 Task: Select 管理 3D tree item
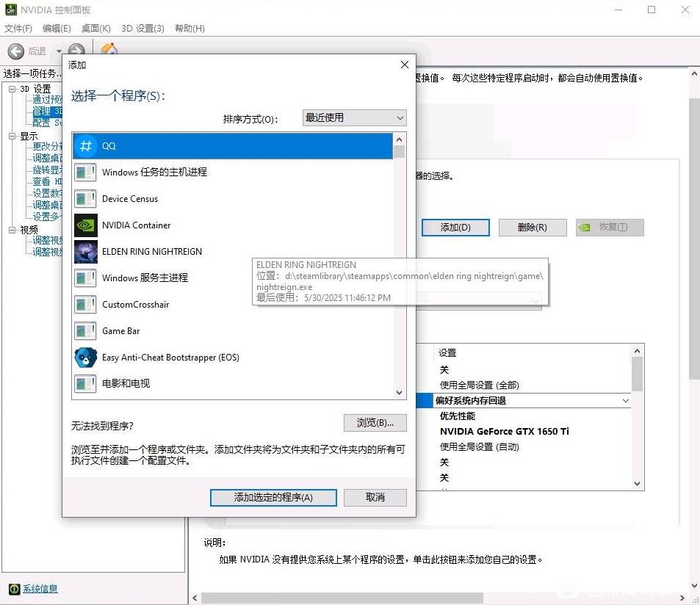tap(47, 111)
